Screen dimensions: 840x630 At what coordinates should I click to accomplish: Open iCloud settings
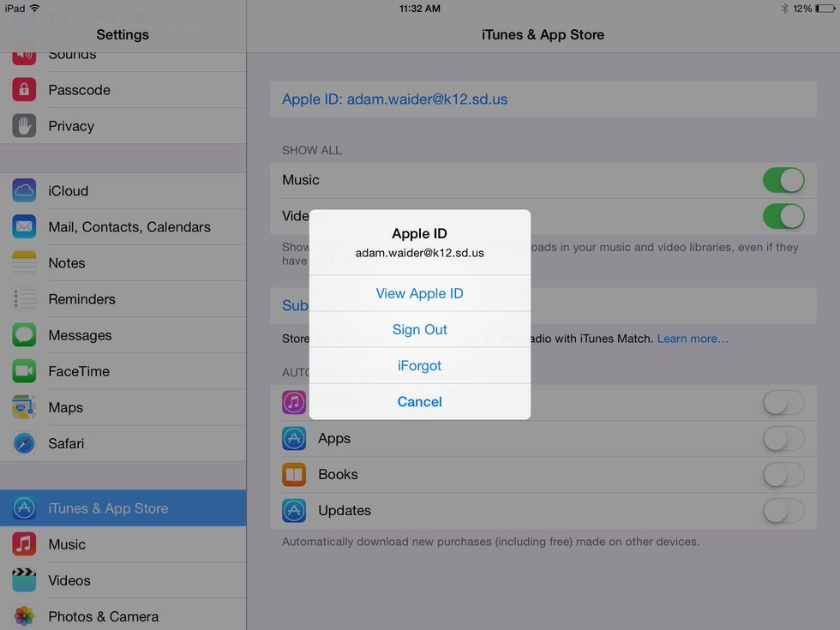[123, 190]
